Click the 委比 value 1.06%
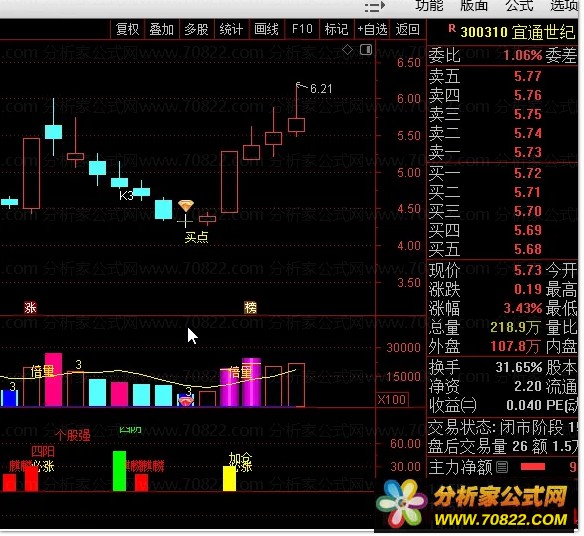The height and width of the screenshot is (536, 584). (523, 55)
